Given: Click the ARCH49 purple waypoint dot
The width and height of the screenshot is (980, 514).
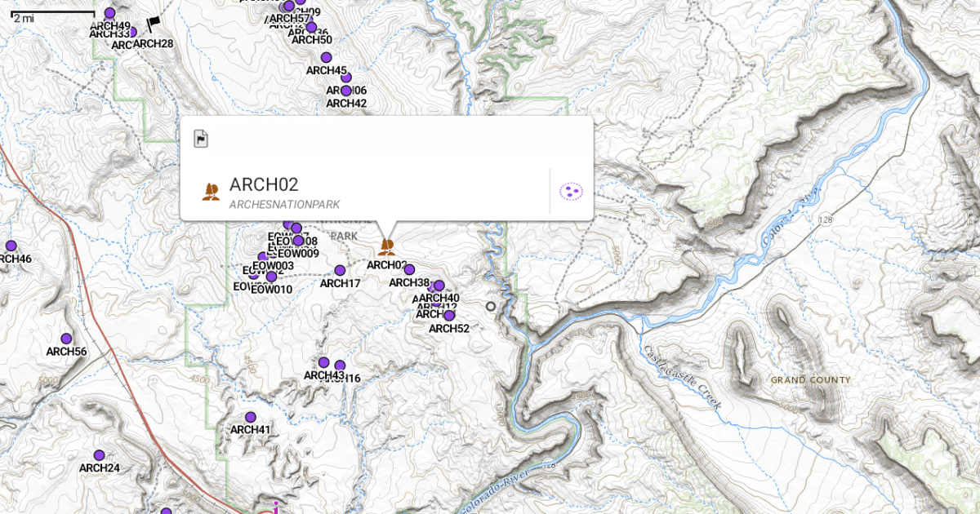Looking at the screenshot, I should point(109,13).
